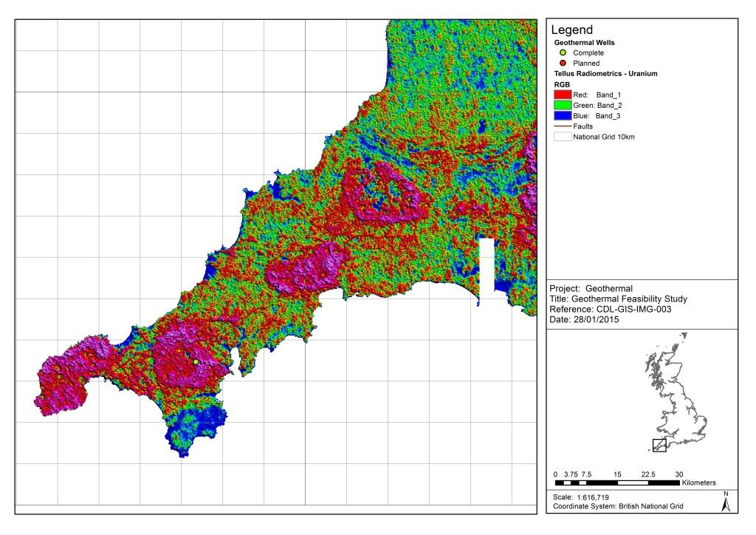Click the kilometers scale bar
Image resolution: width=756 pixels, height=535 pixels.
click(x=616, y=483)
